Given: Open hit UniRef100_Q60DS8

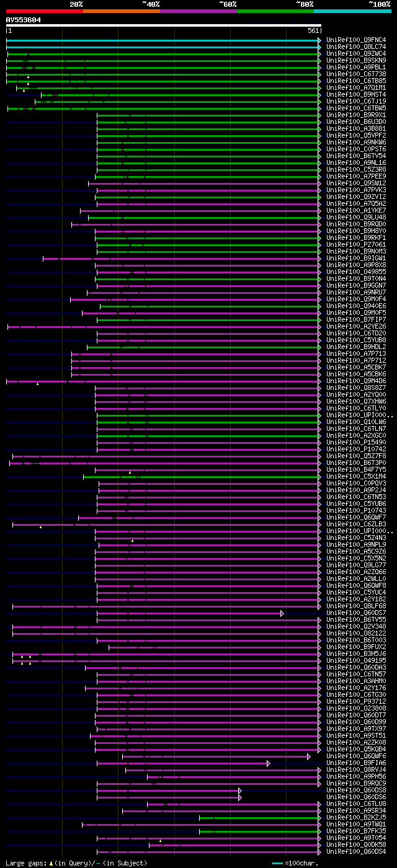Looking at the screenshot, I should (x=356, y=790).
